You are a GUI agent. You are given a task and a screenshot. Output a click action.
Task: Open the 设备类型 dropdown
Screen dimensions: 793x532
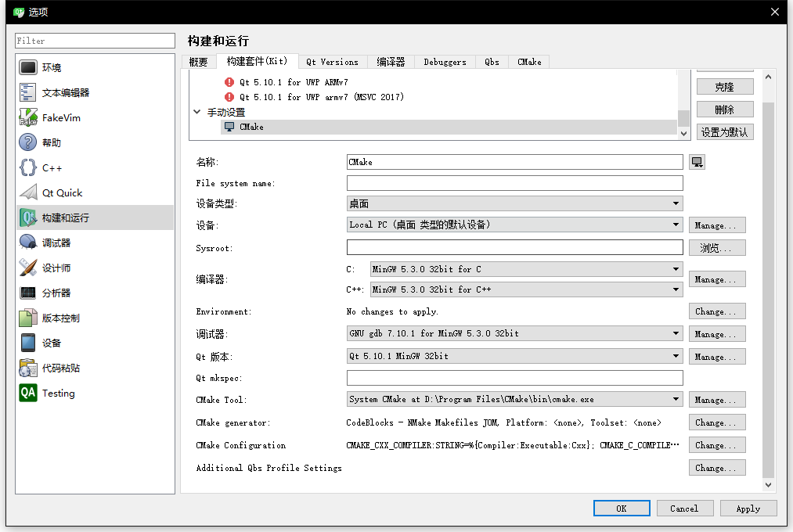(515, 203)
